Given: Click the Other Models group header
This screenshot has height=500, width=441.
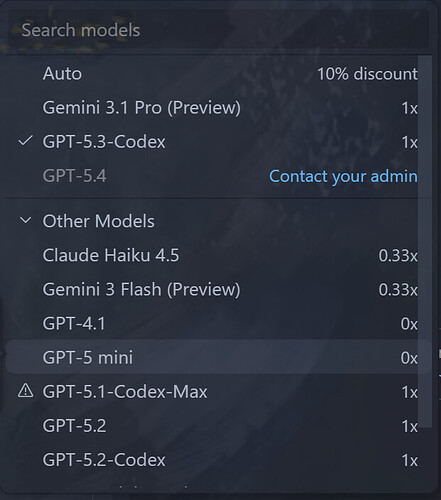Looking at the screenshot, I should coord(218,221).
